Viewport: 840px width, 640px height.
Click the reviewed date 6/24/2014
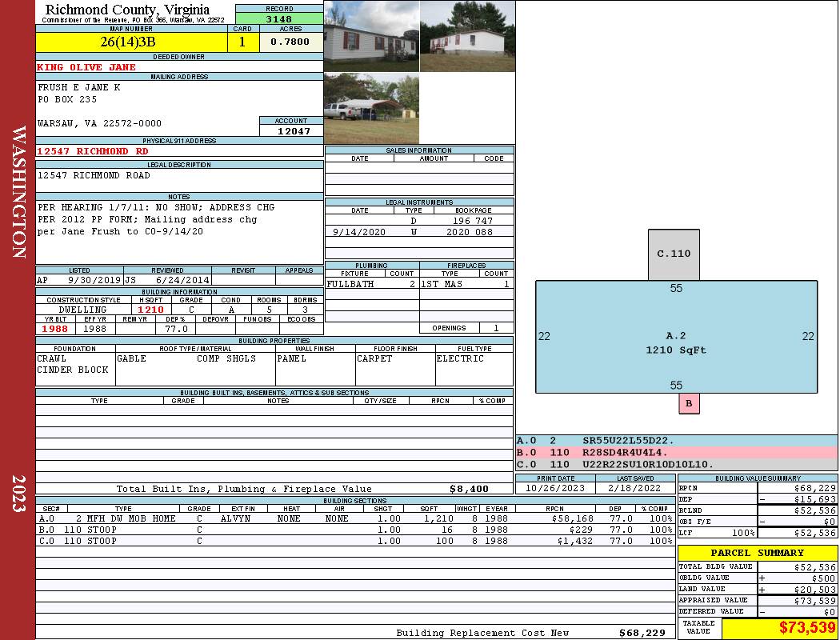click(x=182, y=279)
